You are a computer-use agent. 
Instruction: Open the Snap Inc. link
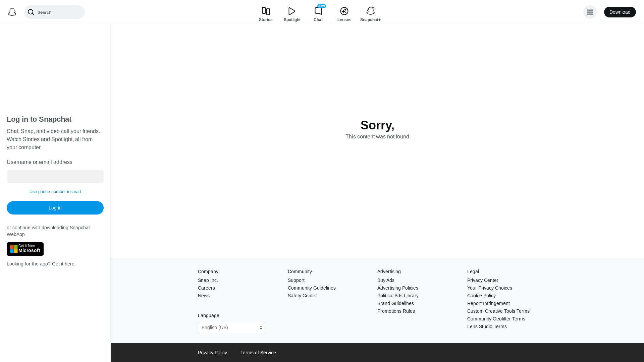coord(208,280)
